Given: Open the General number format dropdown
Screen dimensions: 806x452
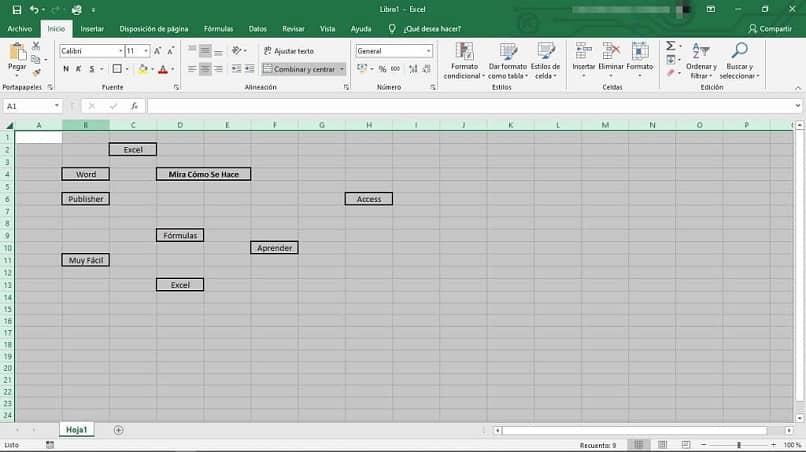Looking at the screenshot, I should point(428,51).
